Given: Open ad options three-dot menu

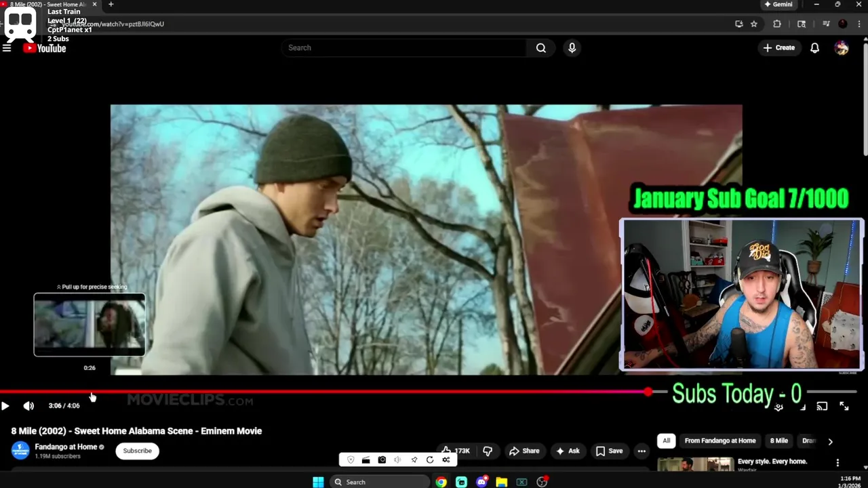Looking at the screenshot, I should tap(837, 463).
